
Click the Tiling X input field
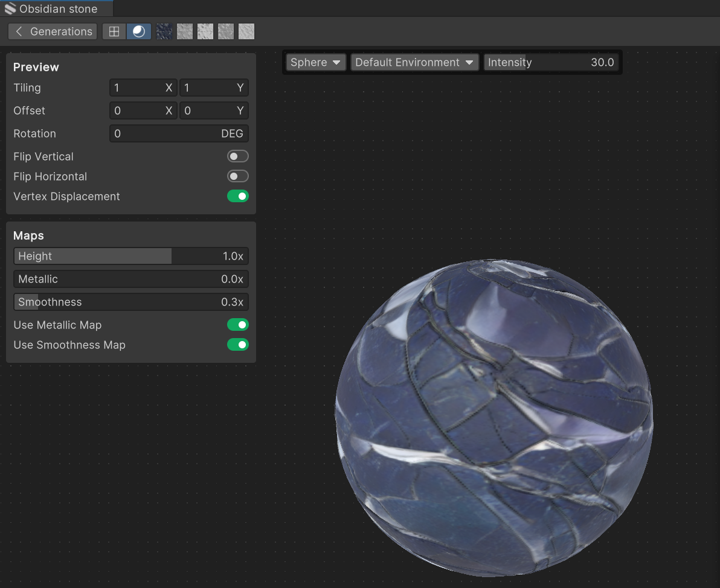click(143, 88)
